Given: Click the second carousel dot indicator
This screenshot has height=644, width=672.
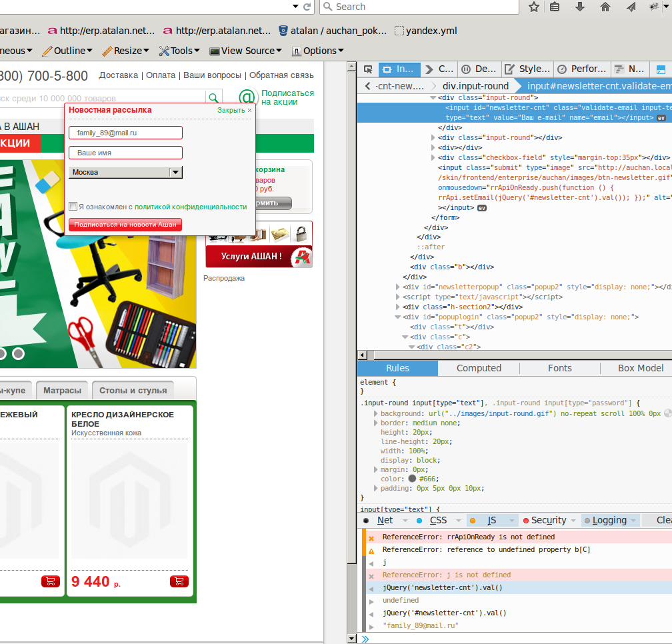Looking at the screenshot, I should pyautogui.click(x=18, y=353).
